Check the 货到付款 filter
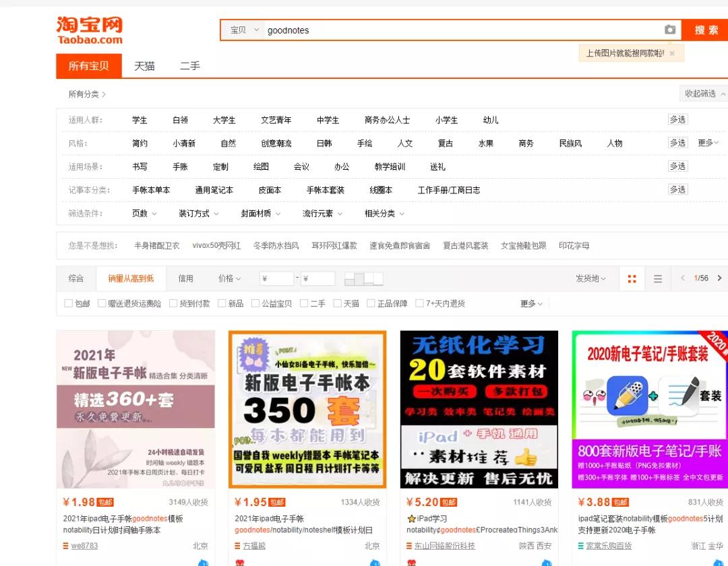Image resolution: width=728 pixels, height=566 pixels. click(x=173, y=303)
